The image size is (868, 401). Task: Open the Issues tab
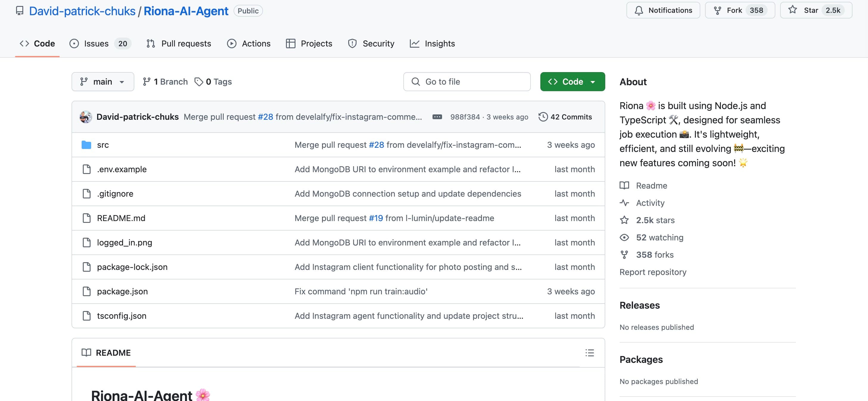(x=100, y=43)
